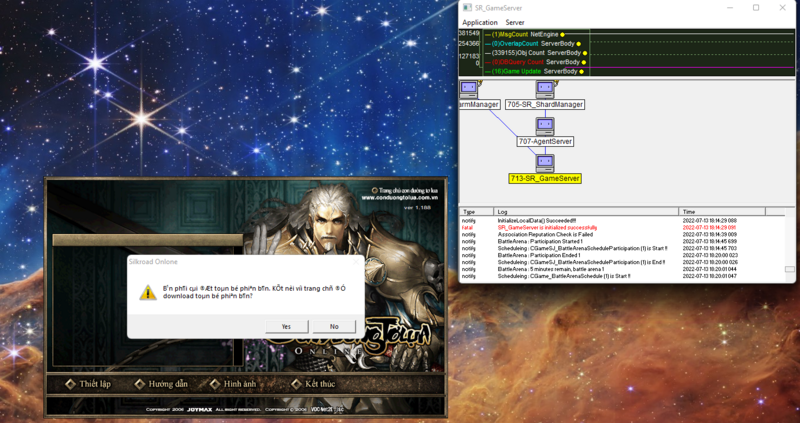Click No in the Silkroad Online dialog
This screenshot has width=800, height=423.
(334, 327)
